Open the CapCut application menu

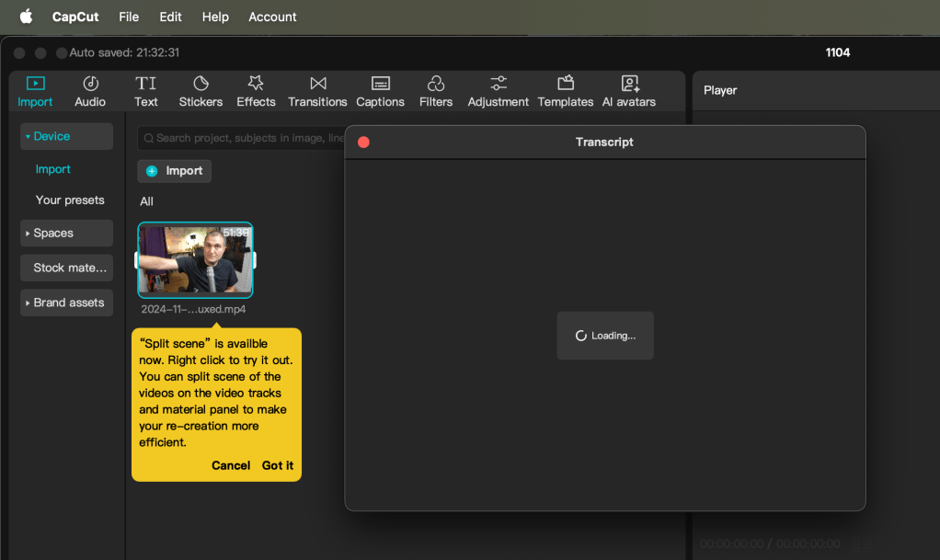pyautogui.click(x=75, y=17)
